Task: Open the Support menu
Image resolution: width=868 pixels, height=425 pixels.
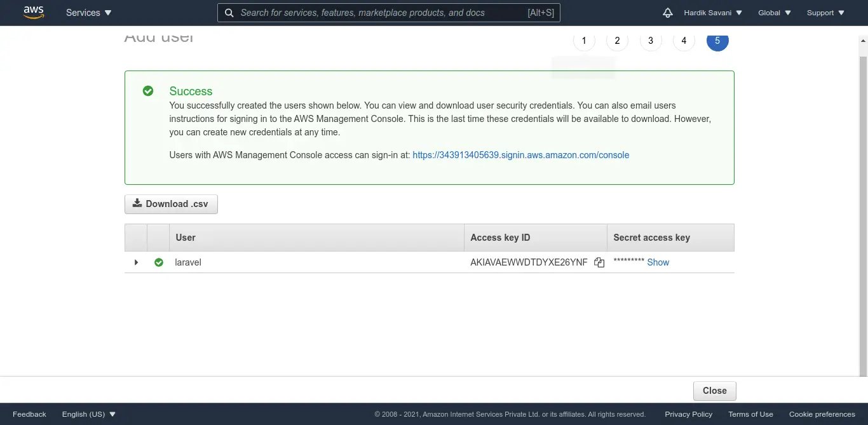Action: coord(825,13)
